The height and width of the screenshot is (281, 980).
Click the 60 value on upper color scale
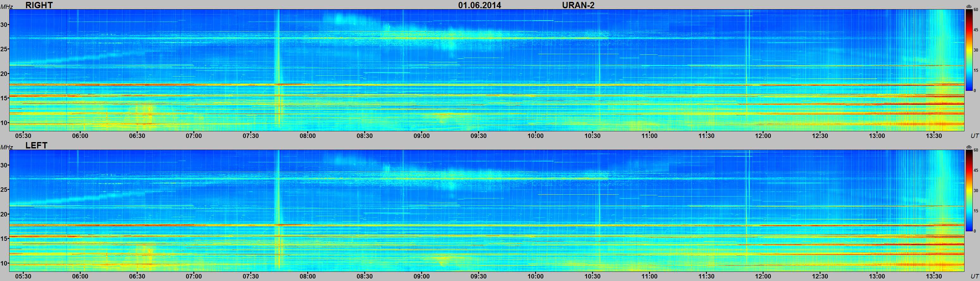pos(976,10)
